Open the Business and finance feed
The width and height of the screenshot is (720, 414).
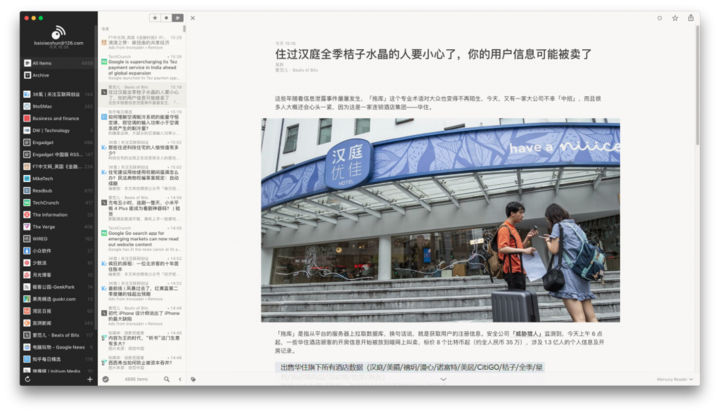pos(59,118)
